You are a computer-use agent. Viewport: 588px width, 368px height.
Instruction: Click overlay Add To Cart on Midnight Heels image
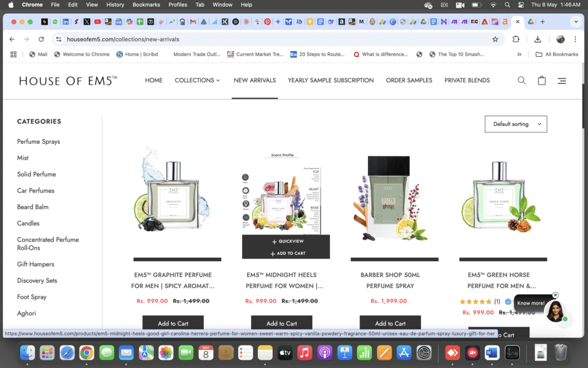(x=288, y=254)
